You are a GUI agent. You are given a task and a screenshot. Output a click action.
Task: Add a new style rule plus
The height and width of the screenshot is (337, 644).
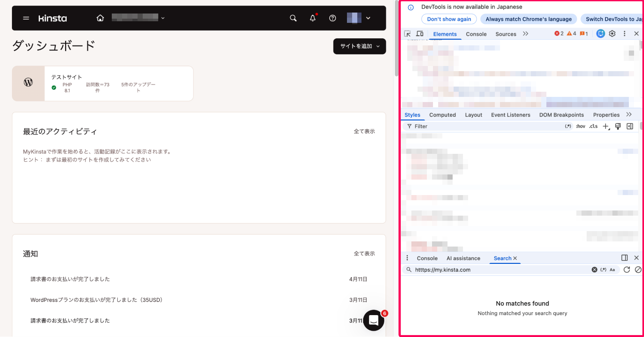tap(606, 126)
